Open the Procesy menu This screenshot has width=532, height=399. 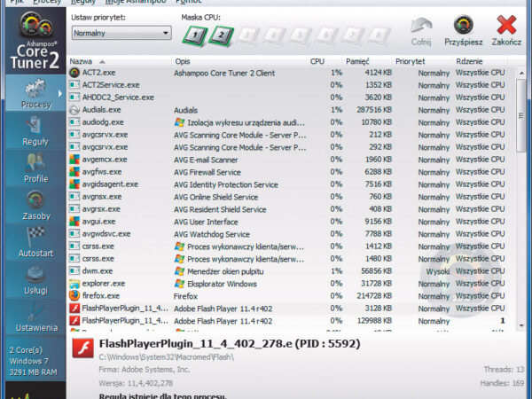(47, 3)
